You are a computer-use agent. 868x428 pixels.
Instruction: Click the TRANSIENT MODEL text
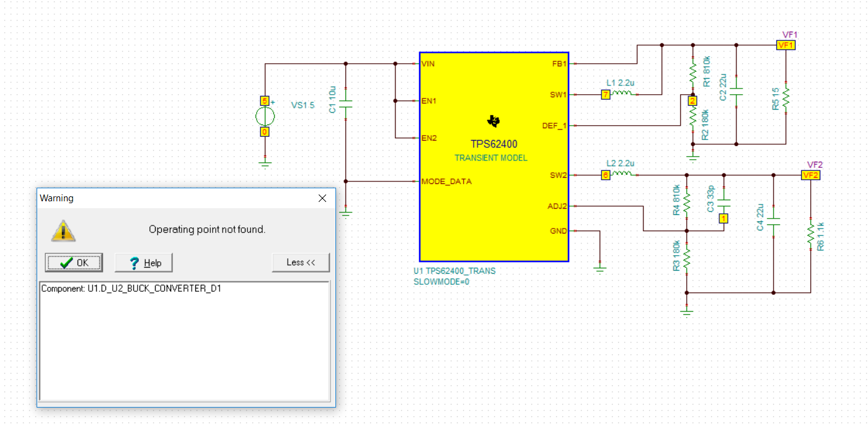[x=491, y=158]
